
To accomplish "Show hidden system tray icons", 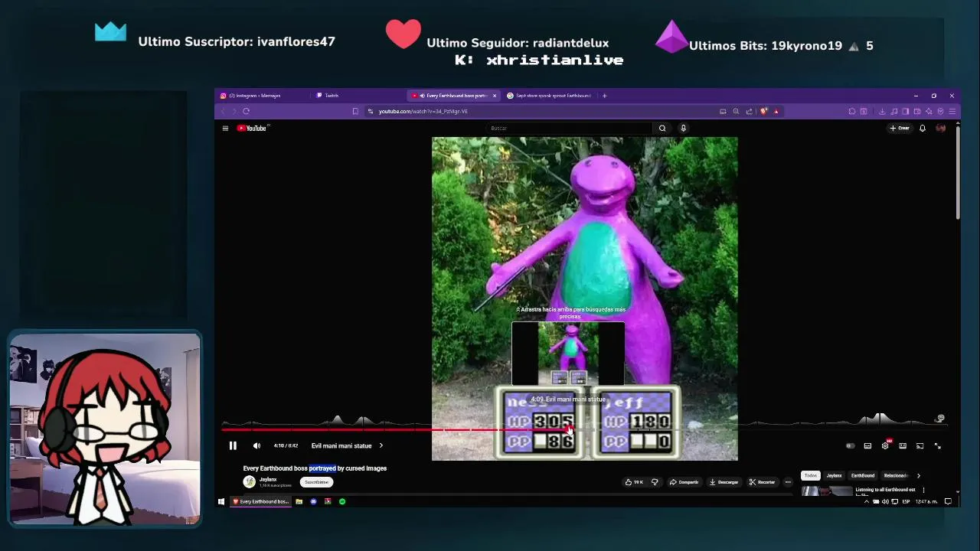I will (867, 501).
